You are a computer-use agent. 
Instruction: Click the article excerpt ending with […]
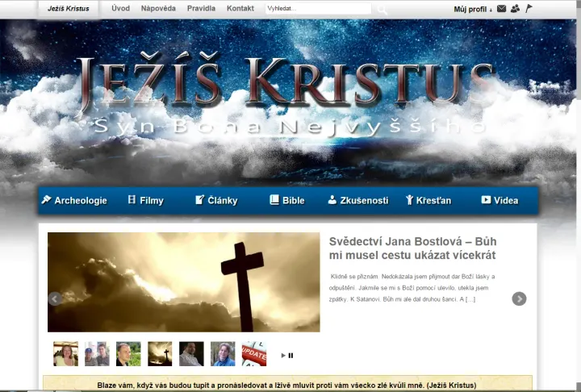(412, 287)
